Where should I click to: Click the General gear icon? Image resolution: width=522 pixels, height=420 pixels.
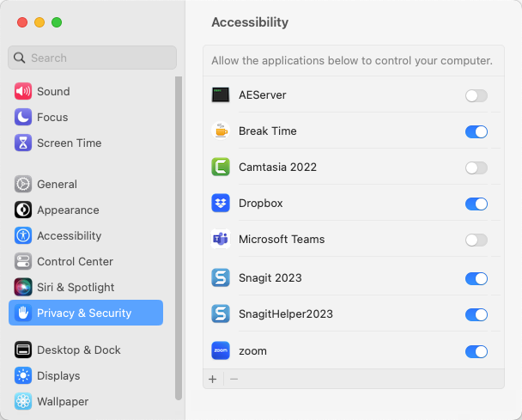click(23, 184)
